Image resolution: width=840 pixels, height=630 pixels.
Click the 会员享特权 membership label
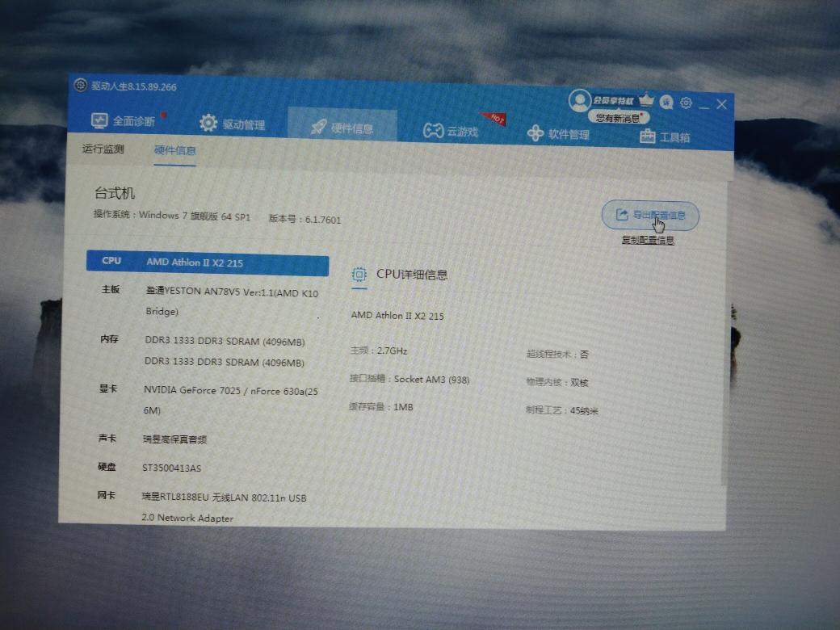coord(613,101)
